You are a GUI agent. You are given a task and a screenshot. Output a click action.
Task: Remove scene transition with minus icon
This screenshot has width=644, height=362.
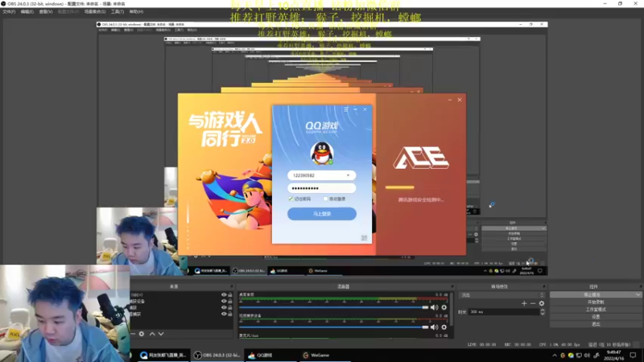click(533, 303)
